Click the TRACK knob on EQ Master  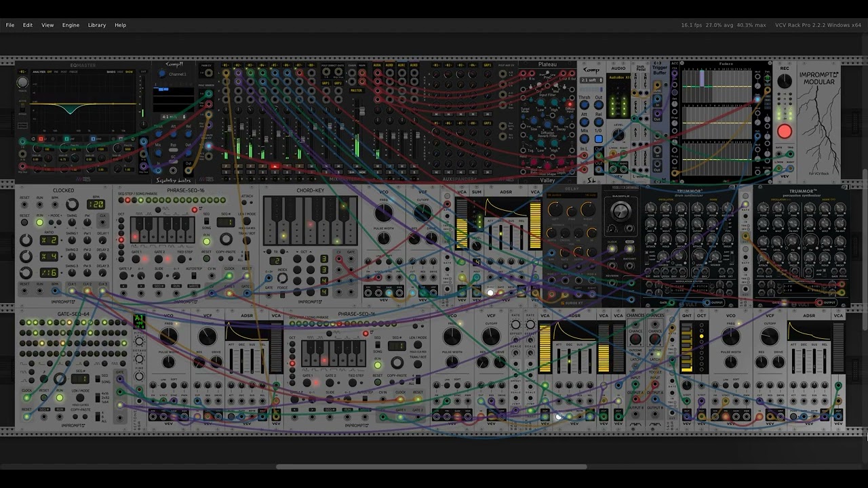(x=22, y=82)
